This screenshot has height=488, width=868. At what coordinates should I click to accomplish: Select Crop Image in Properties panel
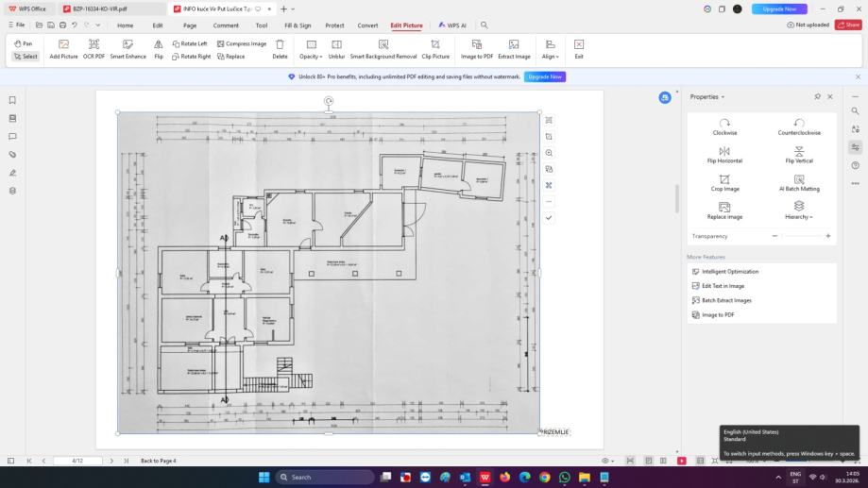(724, 183)
